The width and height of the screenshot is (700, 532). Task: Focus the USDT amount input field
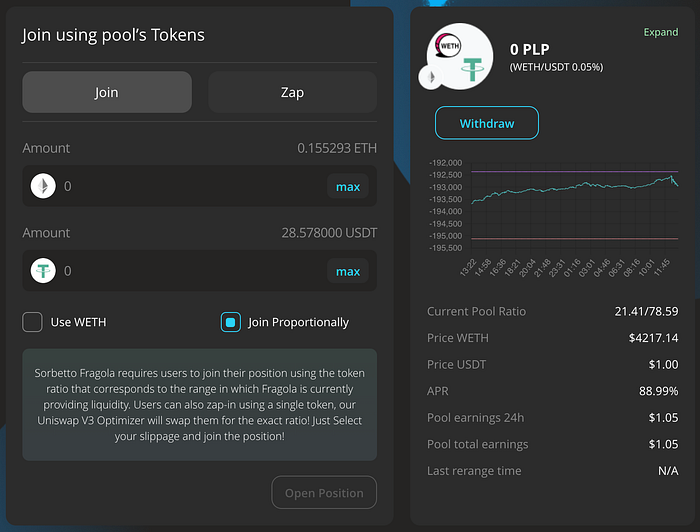(194, 271)
